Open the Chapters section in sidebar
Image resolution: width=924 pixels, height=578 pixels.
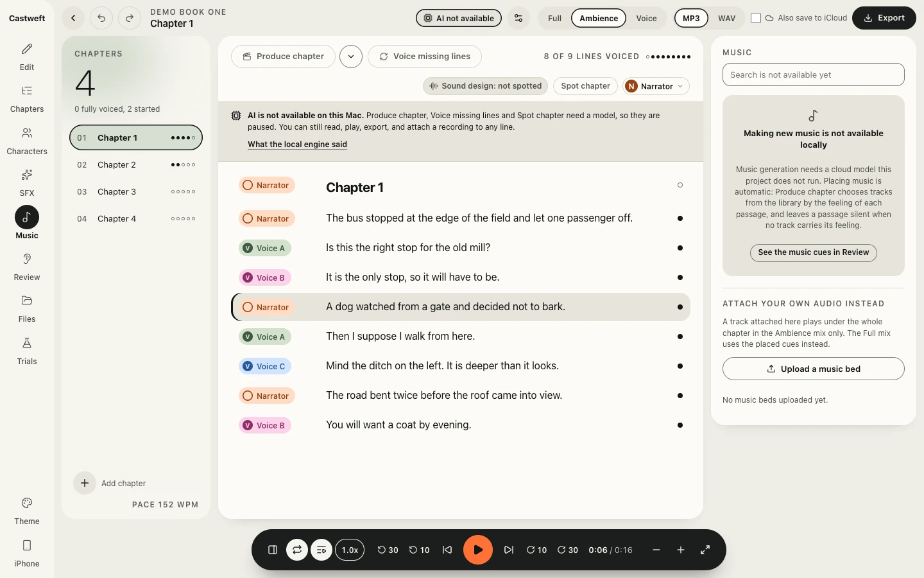[x=27, y=98]
